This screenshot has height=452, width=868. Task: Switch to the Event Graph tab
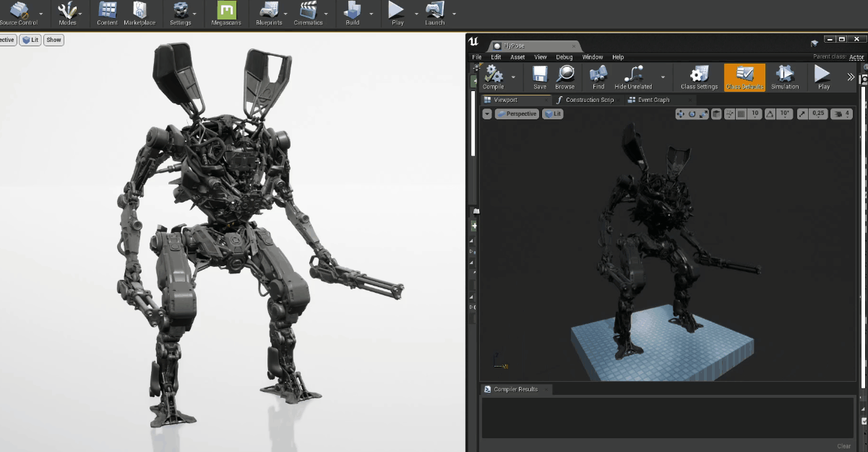point(653,100)
